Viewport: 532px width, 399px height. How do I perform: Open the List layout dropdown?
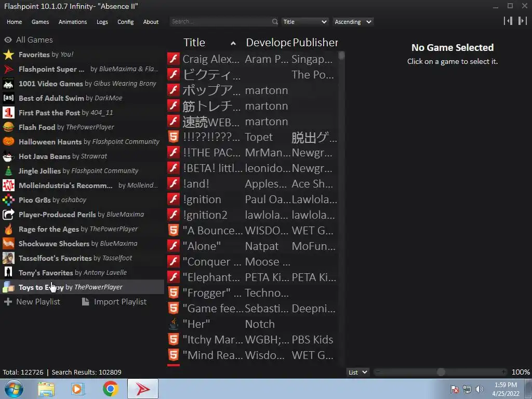(x=358, y=372)
